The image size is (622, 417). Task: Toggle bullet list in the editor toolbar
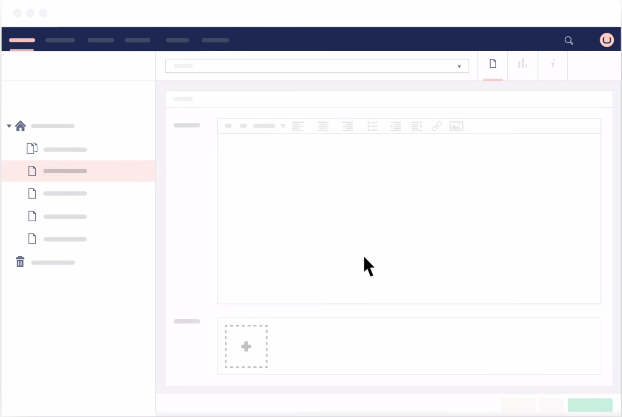point(372,126)
